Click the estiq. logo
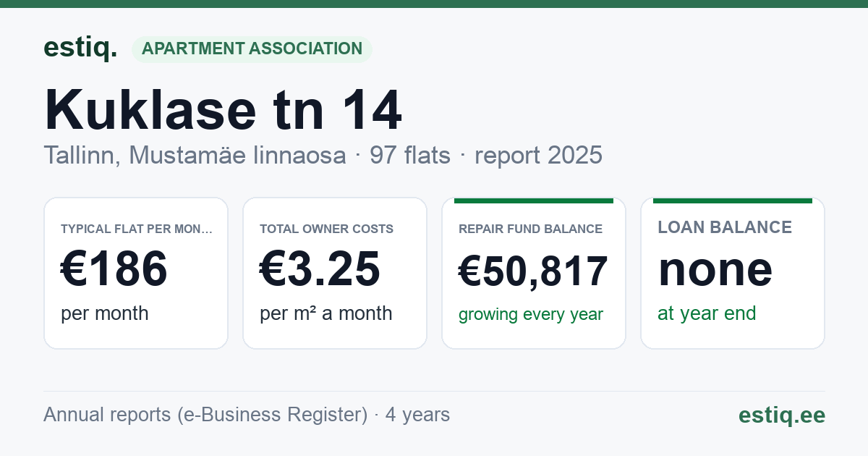The image size is (868, 456). tap(80, 48)
